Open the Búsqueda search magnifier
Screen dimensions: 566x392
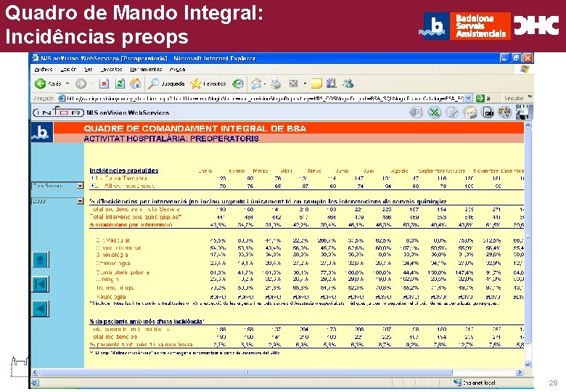(x=153, y=83)
